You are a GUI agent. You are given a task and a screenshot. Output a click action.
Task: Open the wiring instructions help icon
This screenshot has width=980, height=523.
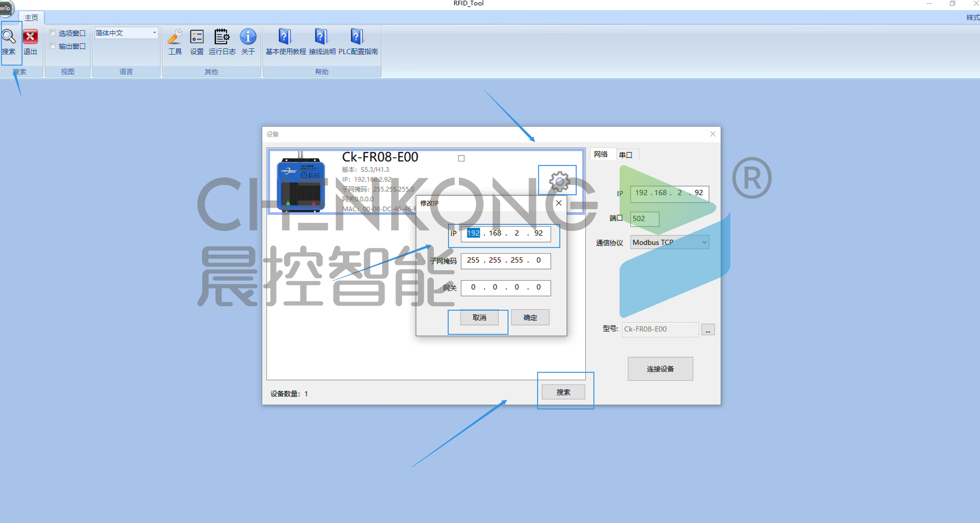coord(321,37)
